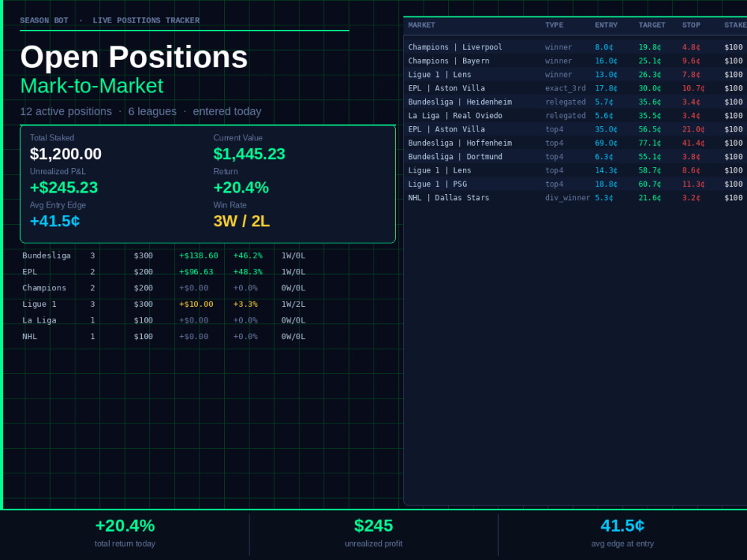Click the Return +20.4% value in summary card
Screen dimensions: 747x560
tap(241, 187)
